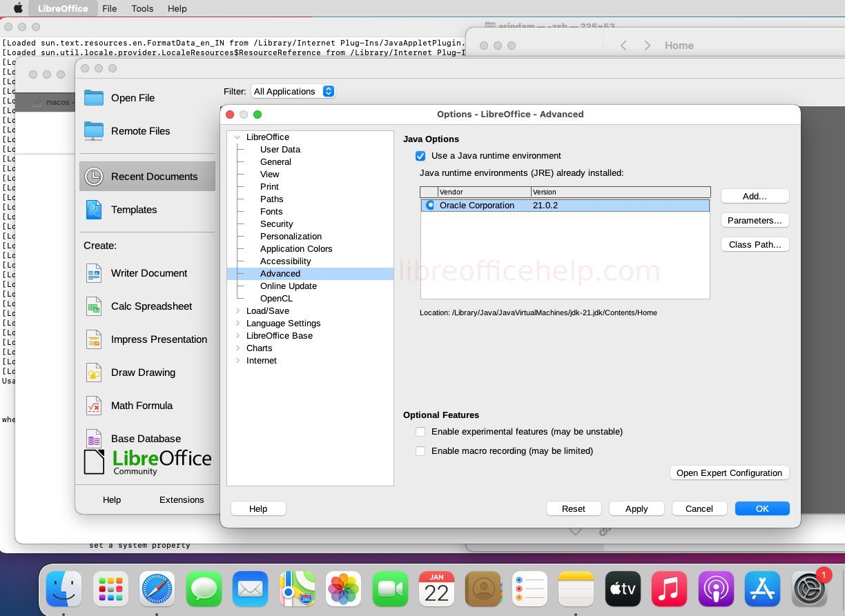Select Online Update in options tree
Viewport: 845px width, 616px height.
click(x=289, y=286)
